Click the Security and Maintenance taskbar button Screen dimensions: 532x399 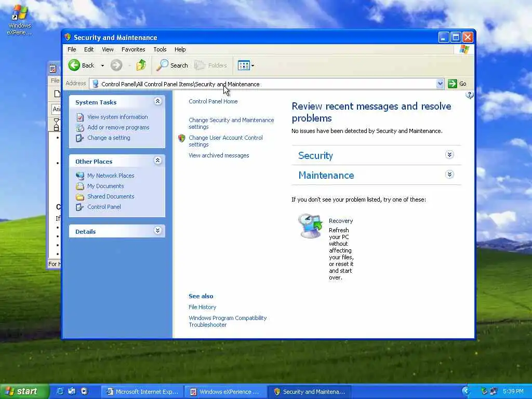point(310,392)
